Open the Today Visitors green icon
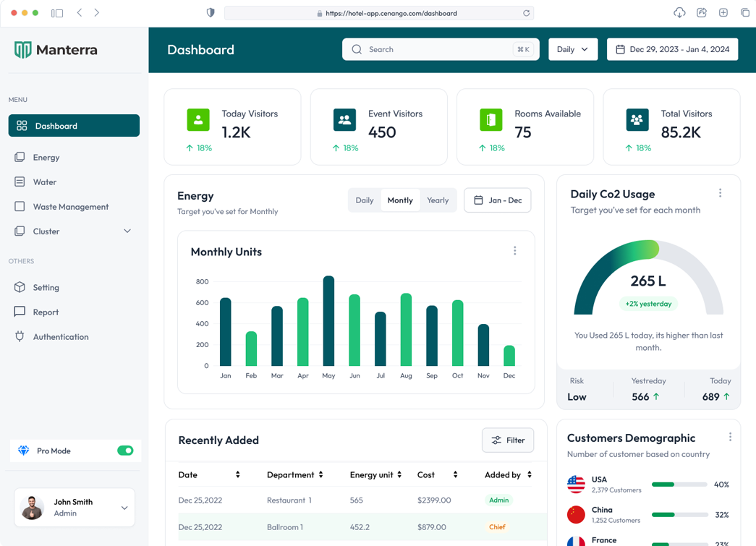 (198, 119)
